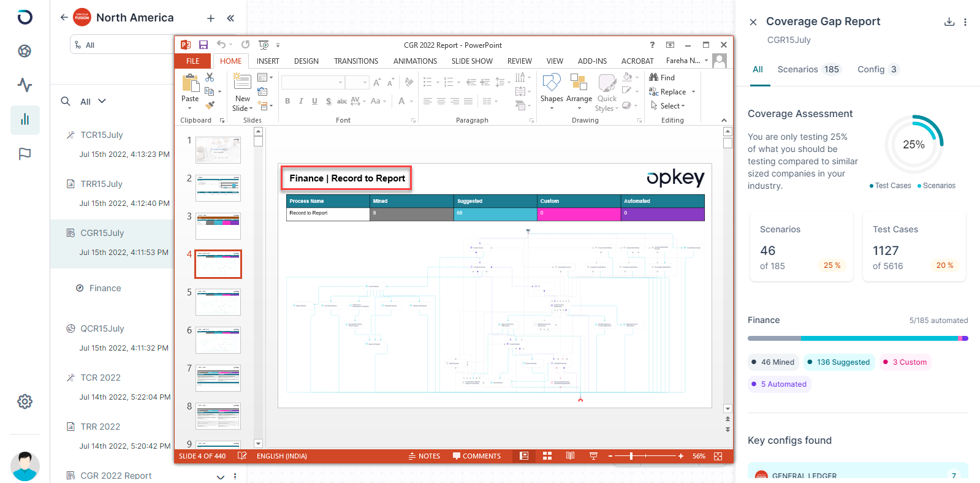
Task: Download the Coverage Gap Report
Action: tap(949, 21)
